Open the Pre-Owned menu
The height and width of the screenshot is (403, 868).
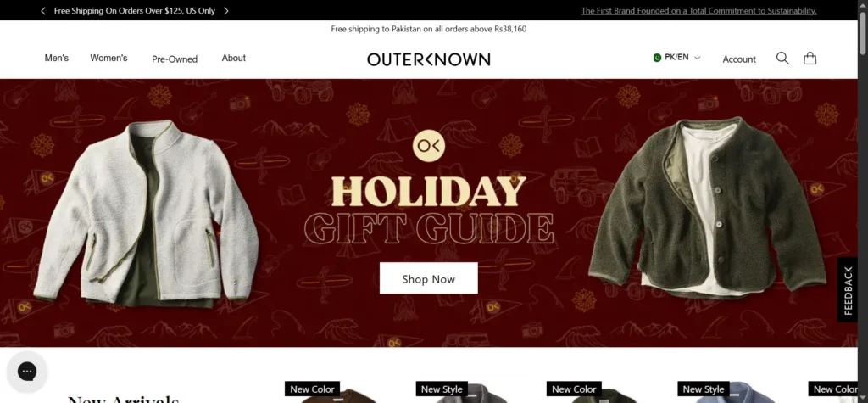click(175, 59)
